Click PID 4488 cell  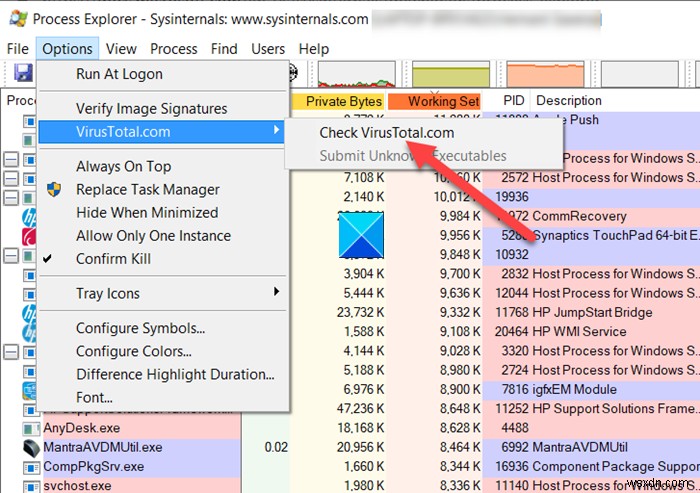515,428
